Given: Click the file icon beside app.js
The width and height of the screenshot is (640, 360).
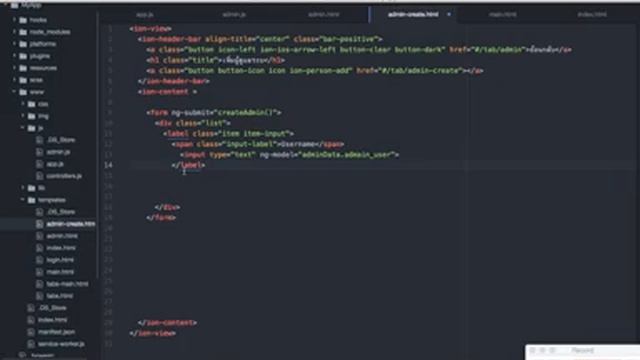Looking at the screenshot, I should [x=39, y=164].
